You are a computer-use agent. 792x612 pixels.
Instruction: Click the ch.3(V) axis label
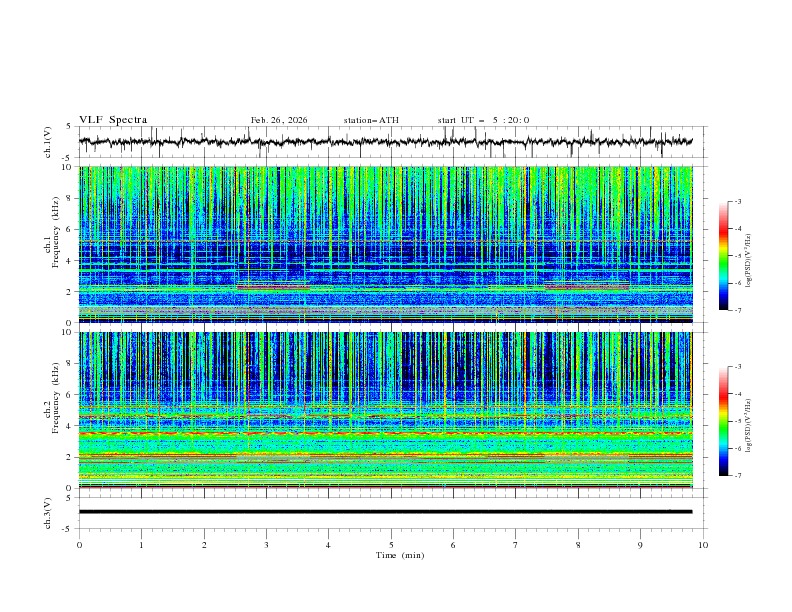point(48,511)
